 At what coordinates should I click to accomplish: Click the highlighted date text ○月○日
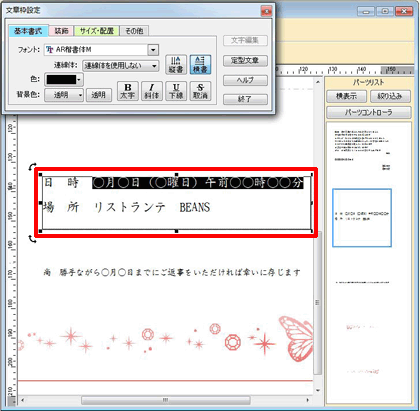click(x=198, y=183)
